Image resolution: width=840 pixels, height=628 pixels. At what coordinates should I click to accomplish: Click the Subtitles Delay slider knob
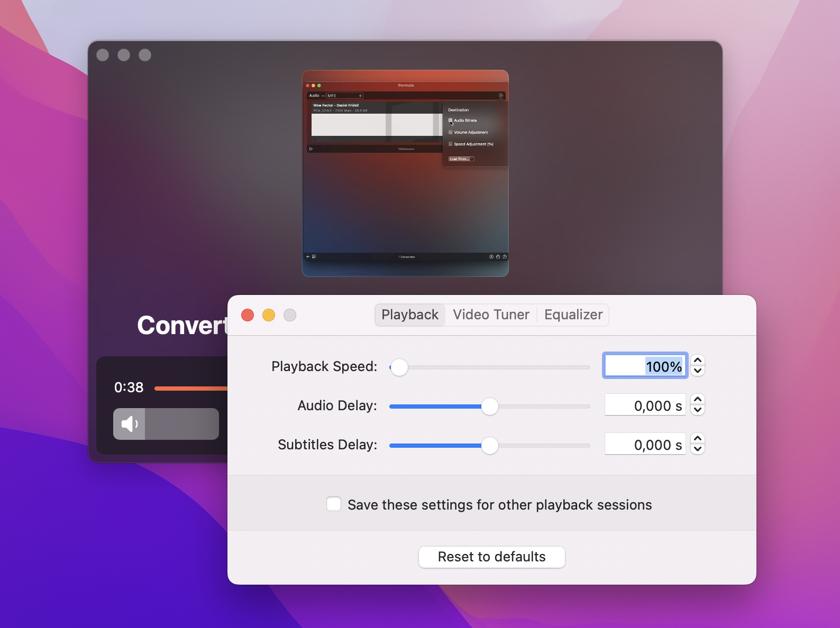click(x=490, y=446)
